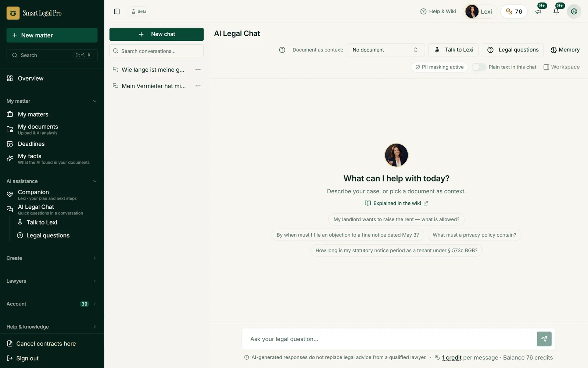The image size is (588, 368).
Task: Open the announcements megaphone icon
Action: click(x=538, y=11)
